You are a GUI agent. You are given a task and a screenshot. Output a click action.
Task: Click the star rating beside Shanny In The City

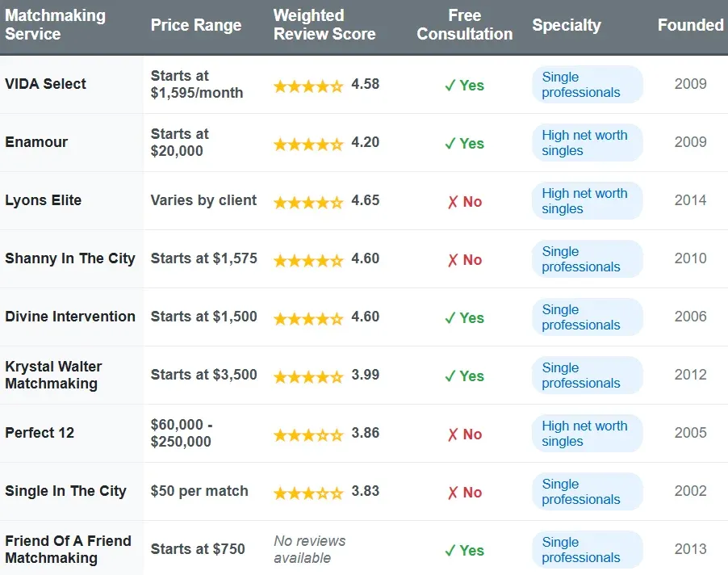[x=308, y=259]
